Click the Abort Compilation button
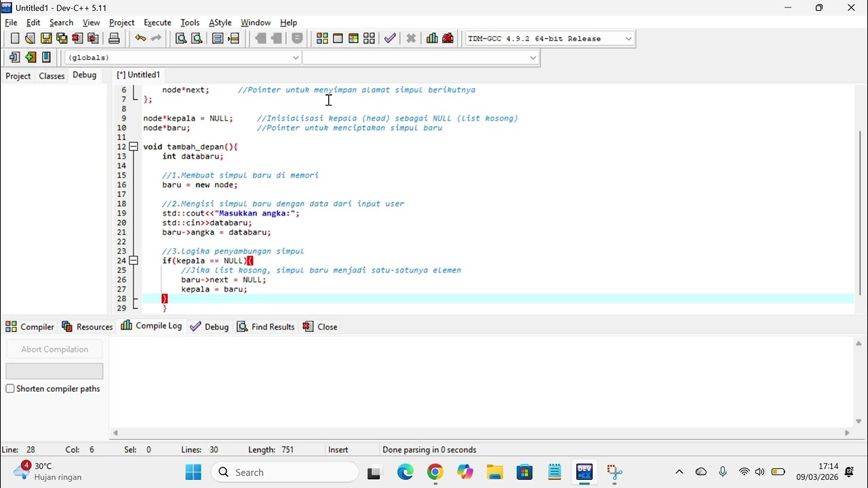This screenshot has width=868, height=488. point(54,349)
